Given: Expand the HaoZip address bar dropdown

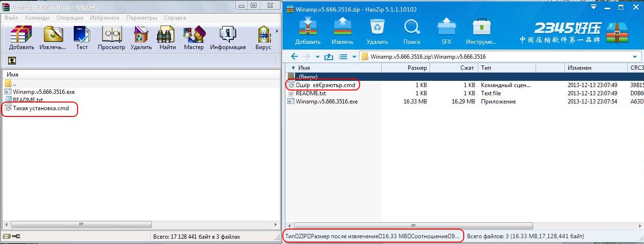Looking at the screenshot, I should point(634,57).
